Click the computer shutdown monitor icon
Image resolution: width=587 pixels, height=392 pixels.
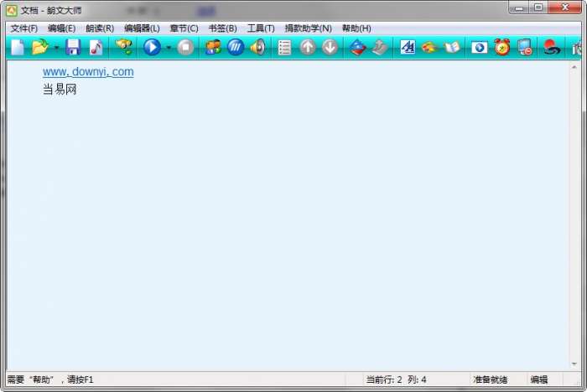click(x=524, y=48)
